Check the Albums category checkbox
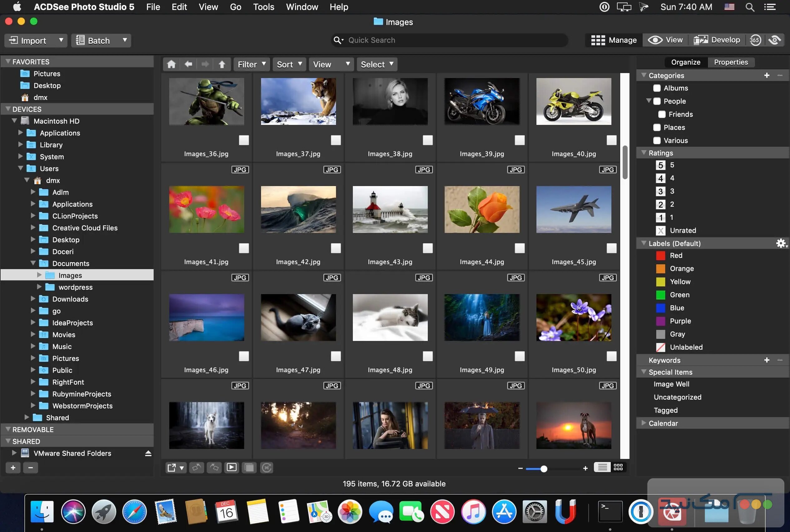Viewport: 790px width, 532px height. (657, 88)
